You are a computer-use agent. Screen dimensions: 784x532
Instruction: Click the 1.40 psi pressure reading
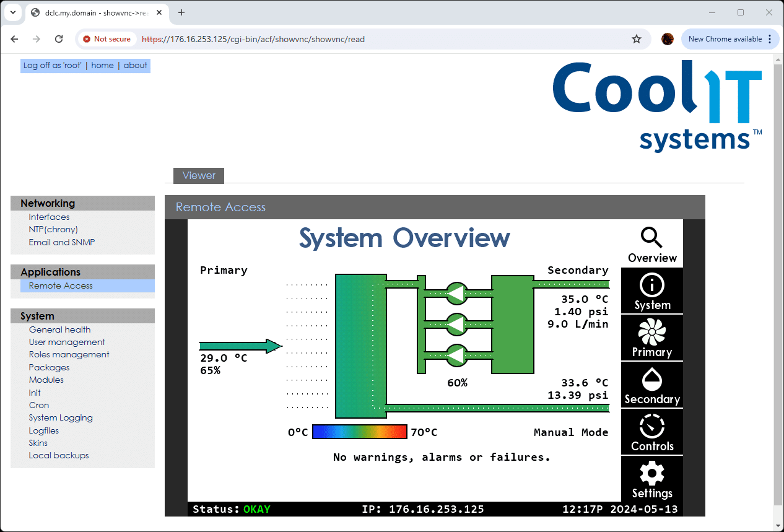point(581,311)
